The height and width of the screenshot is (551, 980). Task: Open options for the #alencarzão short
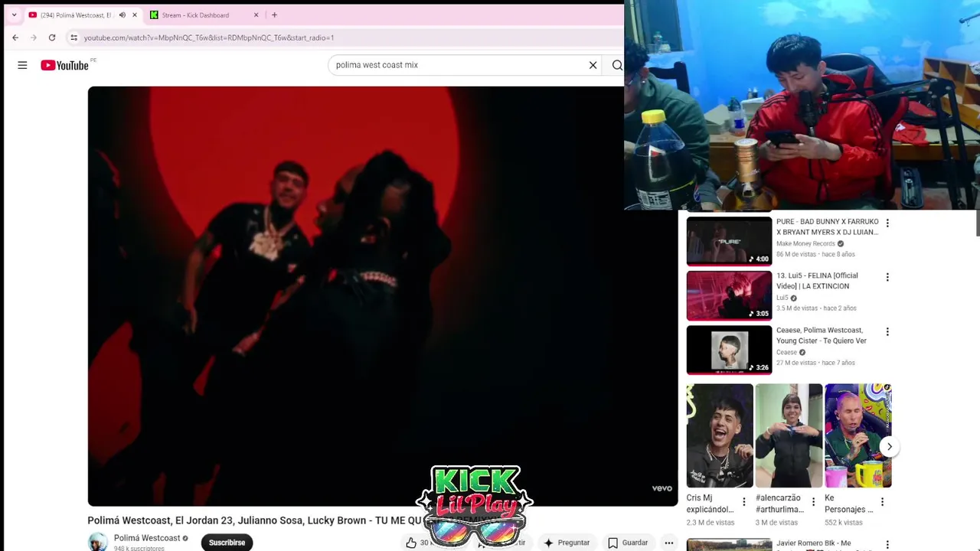tap(813, 502)
